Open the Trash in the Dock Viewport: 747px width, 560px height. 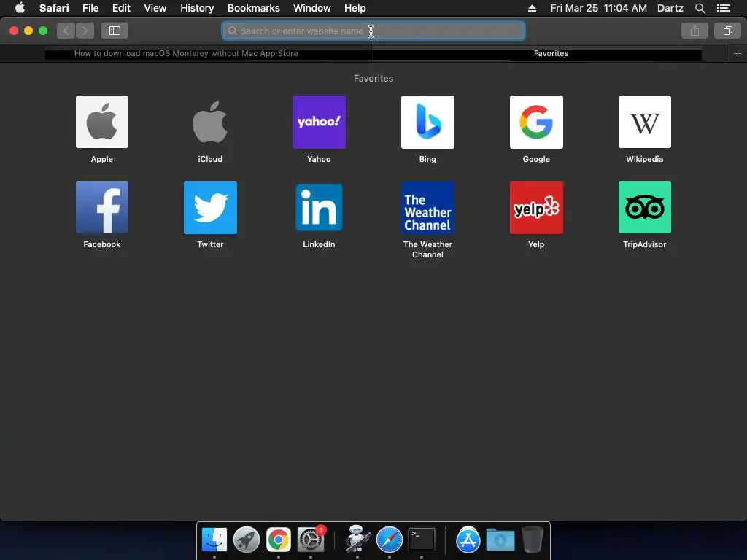pos(532,540)
